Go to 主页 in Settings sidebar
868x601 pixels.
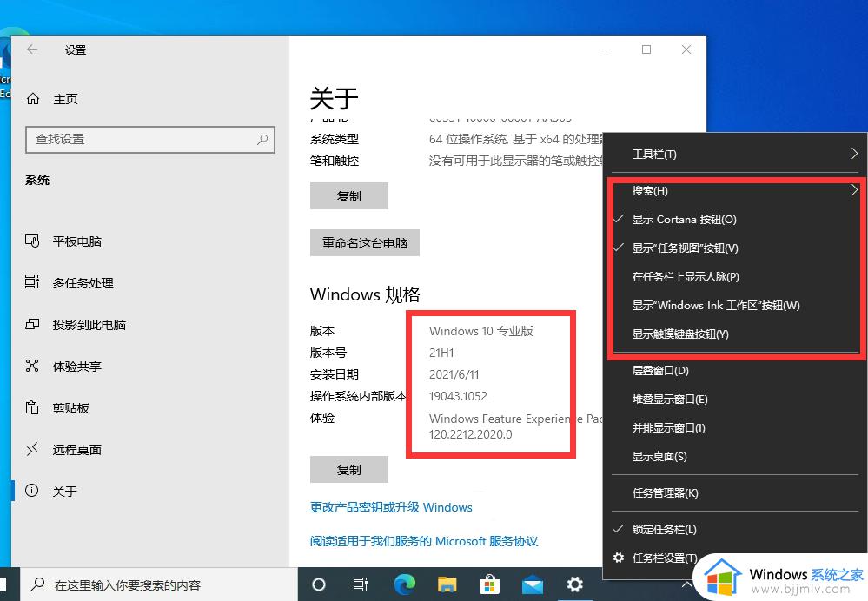65,99
